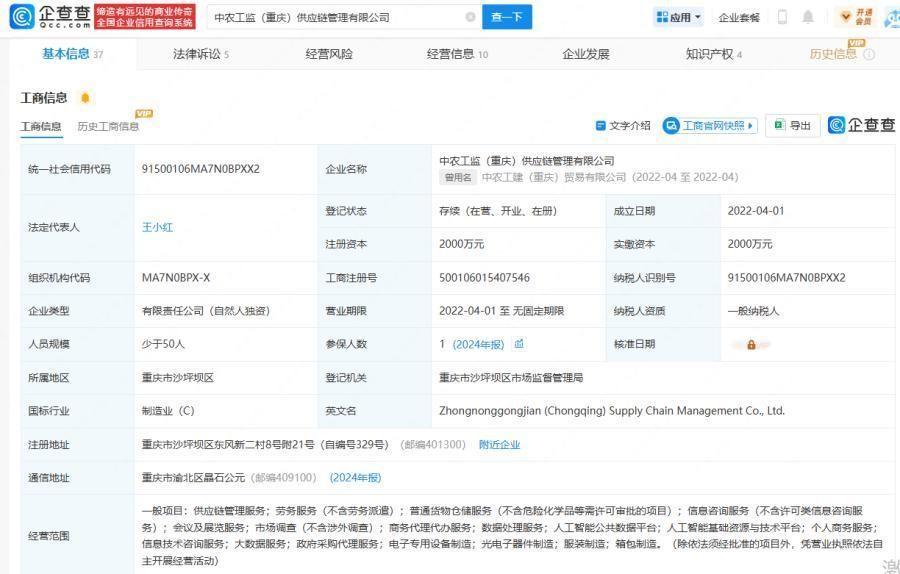Click registered address 东风新二村8号附21号
The height and width of the screenshot is (574, 900).
click(265, 444)
